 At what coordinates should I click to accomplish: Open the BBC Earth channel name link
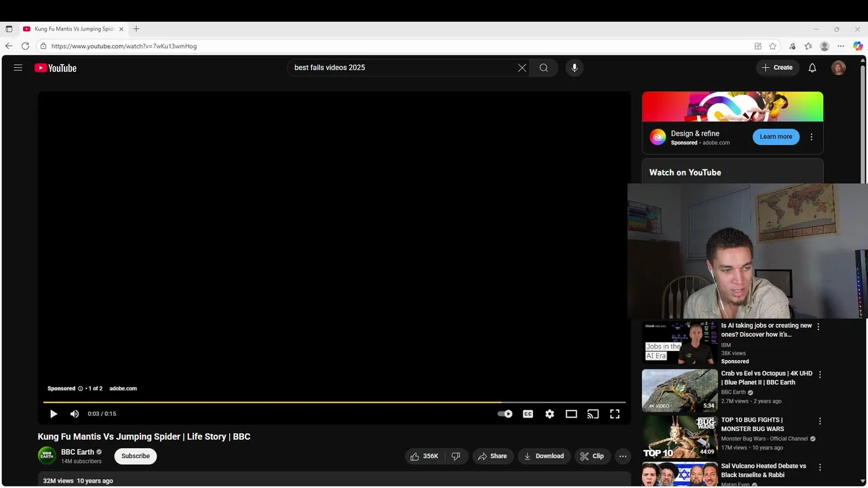77,452
